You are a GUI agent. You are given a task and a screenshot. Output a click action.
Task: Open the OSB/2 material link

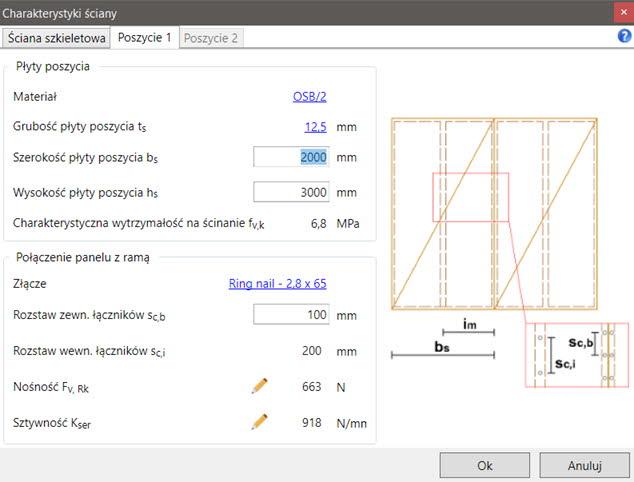[x=309, y=97]
